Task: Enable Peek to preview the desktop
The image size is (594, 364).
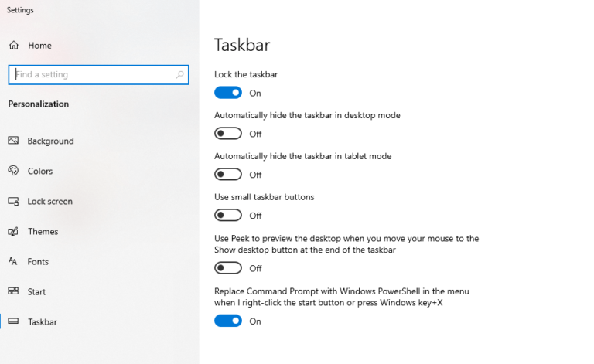Action: pos(228,268)
